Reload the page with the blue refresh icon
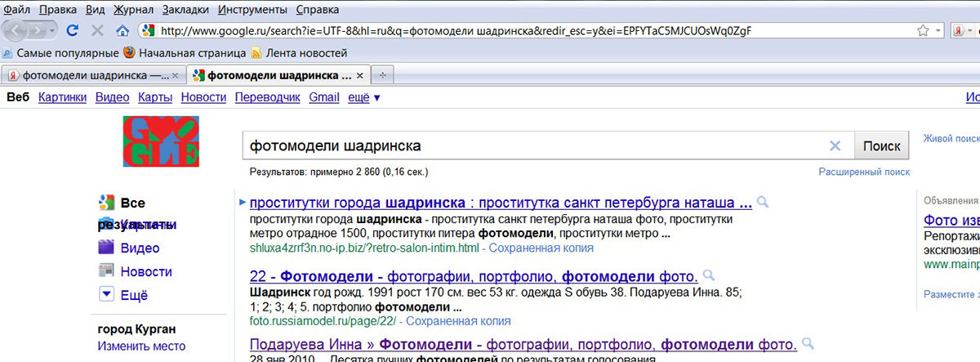The height and width of the screenshot is (362, 980). pos(73,31)
